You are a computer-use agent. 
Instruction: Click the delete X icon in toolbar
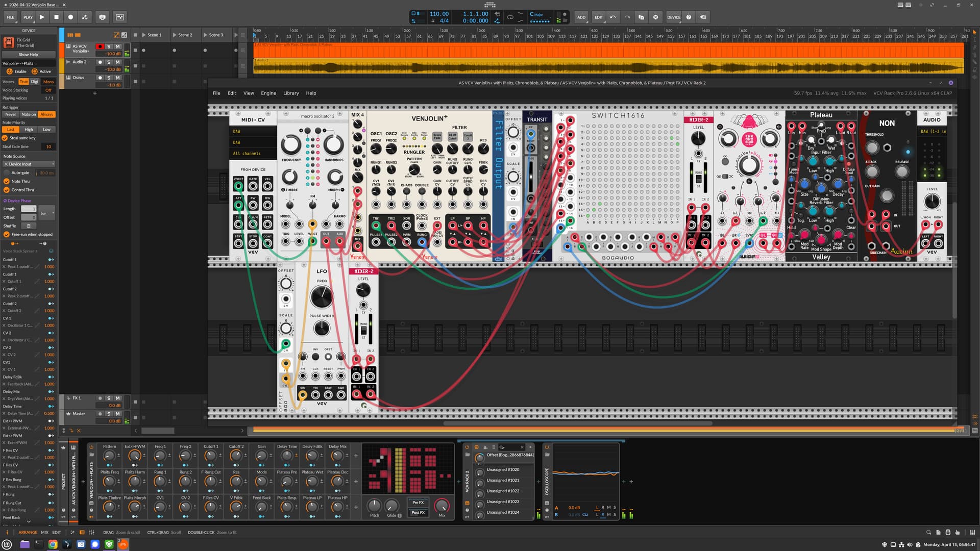click(655, 17)
